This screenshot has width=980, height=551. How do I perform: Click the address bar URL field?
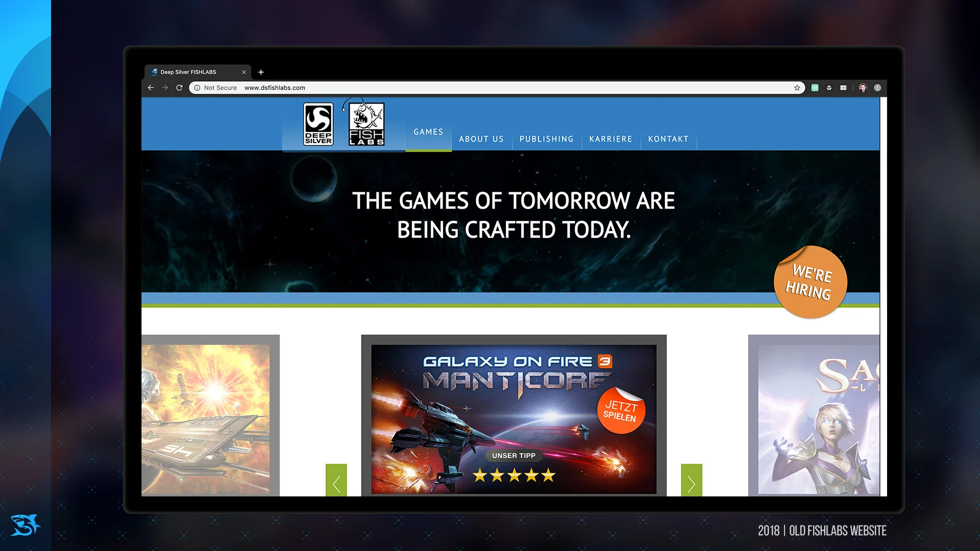tap(496, 88)
